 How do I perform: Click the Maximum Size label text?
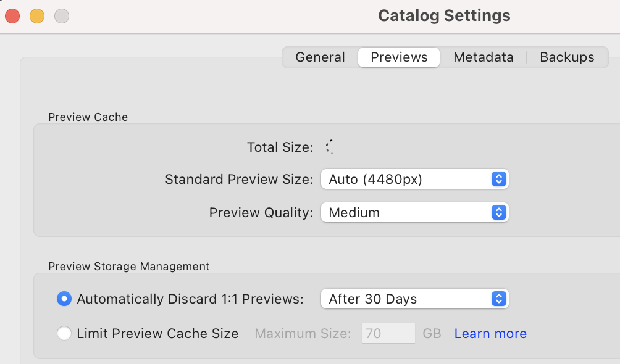click(303, 334)
